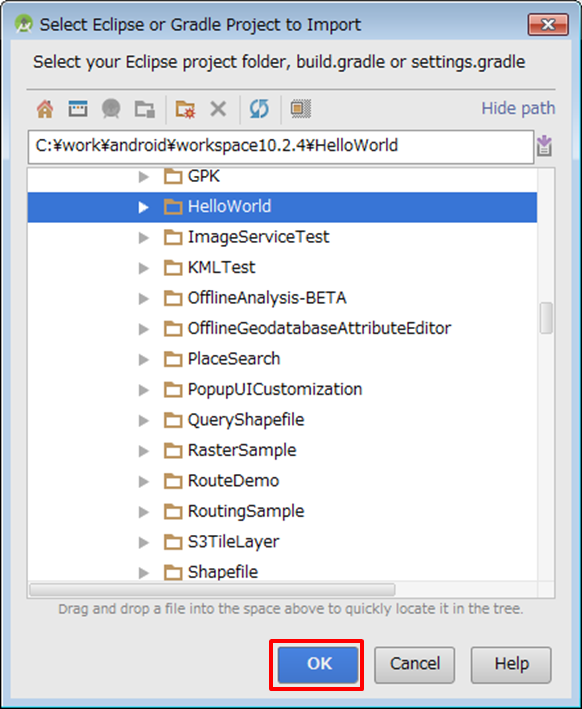Screen dimensions: 582x709
Task: Click the Android Studio icon in title bar
Action: [24, 24]
